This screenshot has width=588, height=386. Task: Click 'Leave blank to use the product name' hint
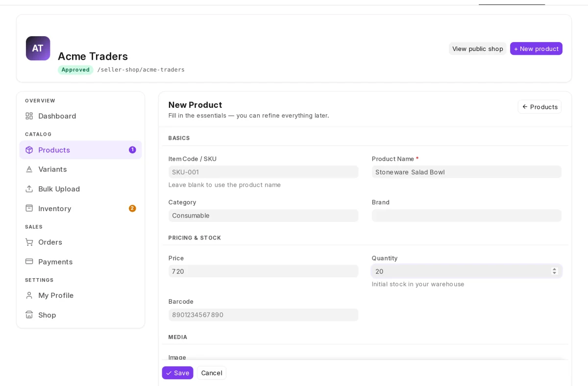point(224,185)
